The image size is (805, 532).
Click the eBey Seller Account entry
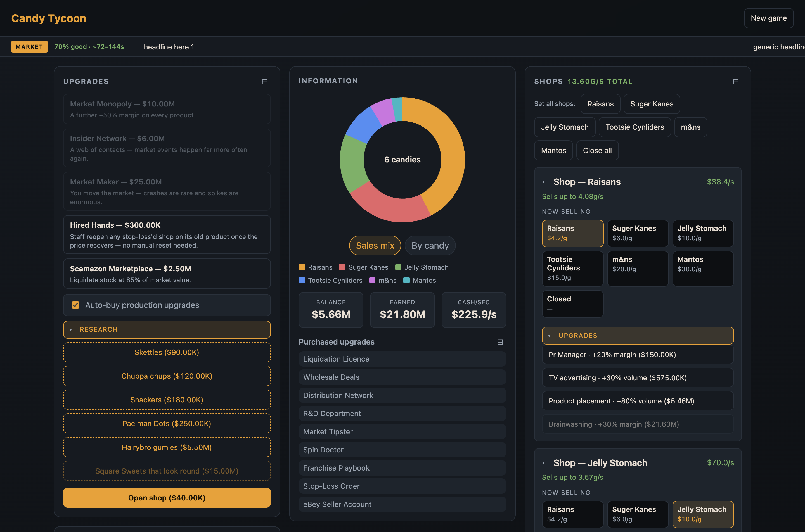click(402, 504)
